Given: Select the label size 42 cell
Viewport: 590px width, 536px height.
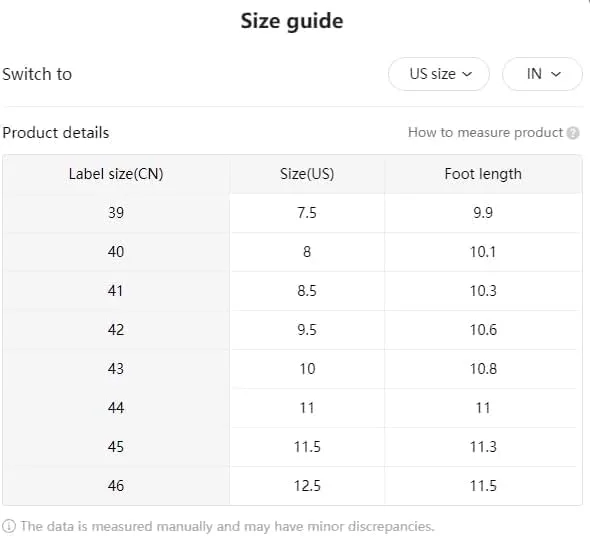Looking at the screenshot, I should tap(116, 330).
